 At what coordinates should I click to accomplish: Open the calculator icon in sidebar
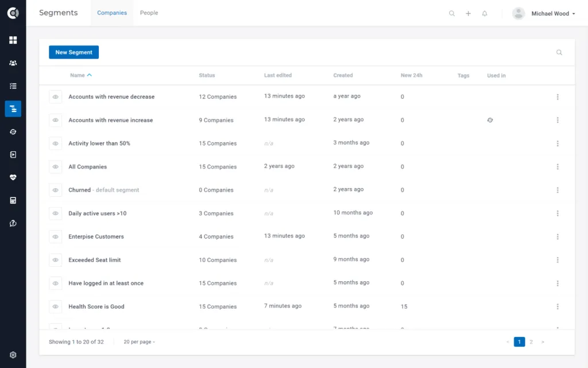point(13,200)
